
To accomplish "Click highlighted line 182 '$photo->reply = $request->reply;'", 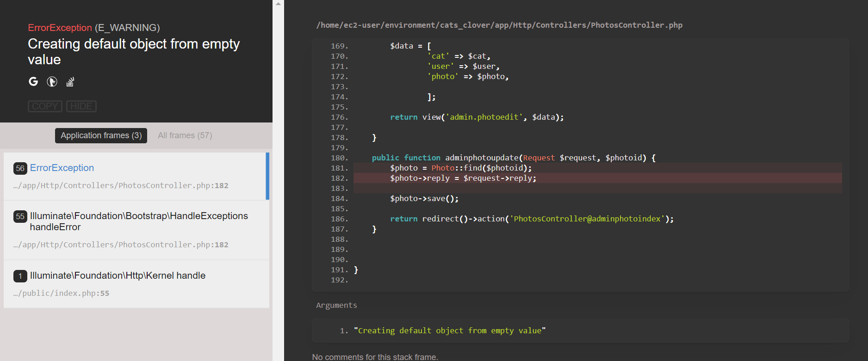I will (597, 178).
